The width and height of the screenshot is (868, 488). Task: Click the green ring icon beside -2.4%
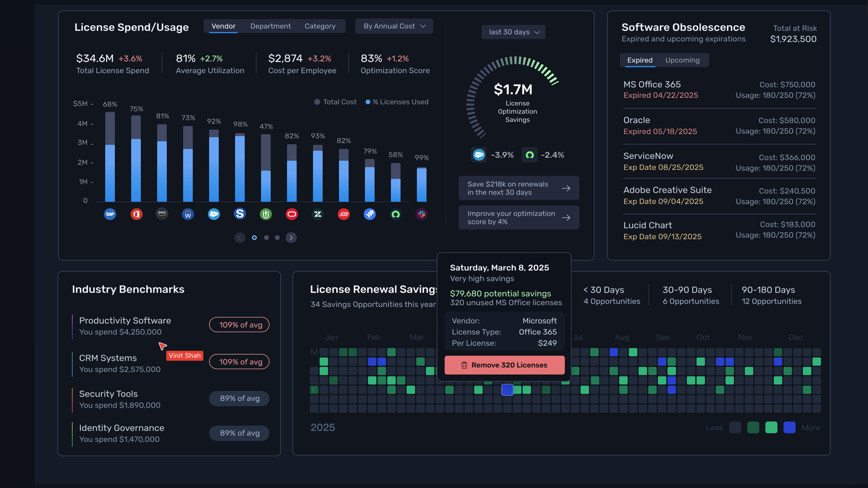point(530,155)
